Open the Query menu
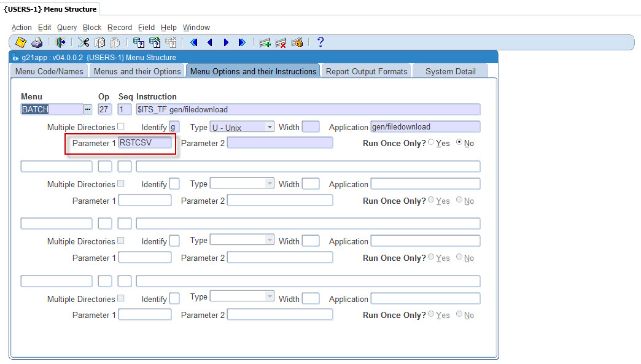The height and width of the screenshot is (364, 641). click(67, 28)
